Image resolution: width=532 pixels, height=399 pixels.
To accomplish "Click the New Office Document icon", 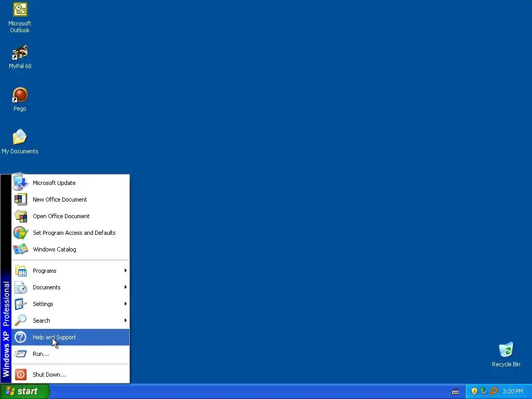I will pyautogui.click(x=20, y=199).
